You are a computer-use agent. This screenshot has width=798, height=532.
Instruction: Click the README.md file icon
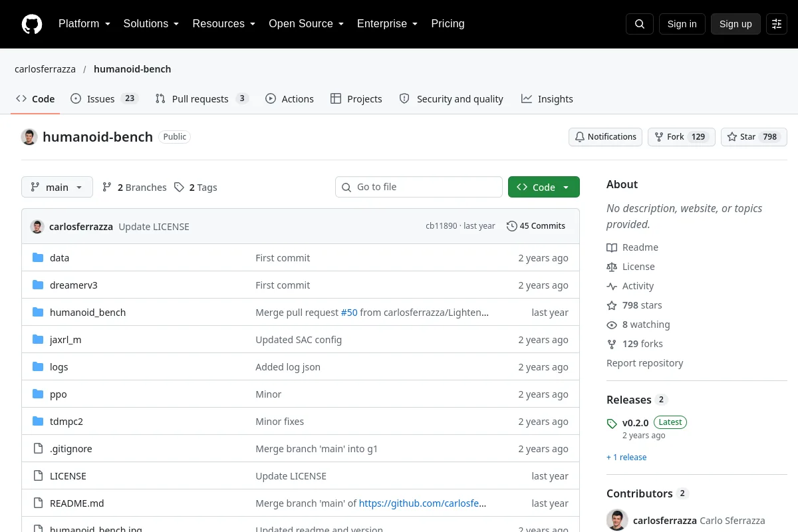click(x=38, y=503)
